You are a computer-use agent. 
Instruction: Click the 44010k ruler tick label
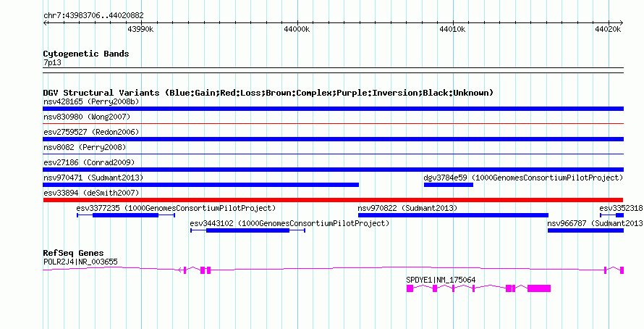tap(452, 29)
